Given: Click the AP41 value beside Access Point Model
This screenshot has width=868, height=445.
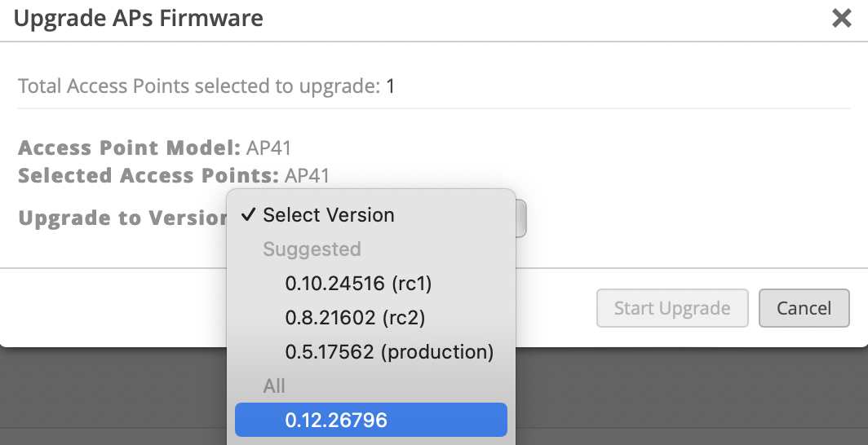Looking at the screenshot, I should coord(268,148).
